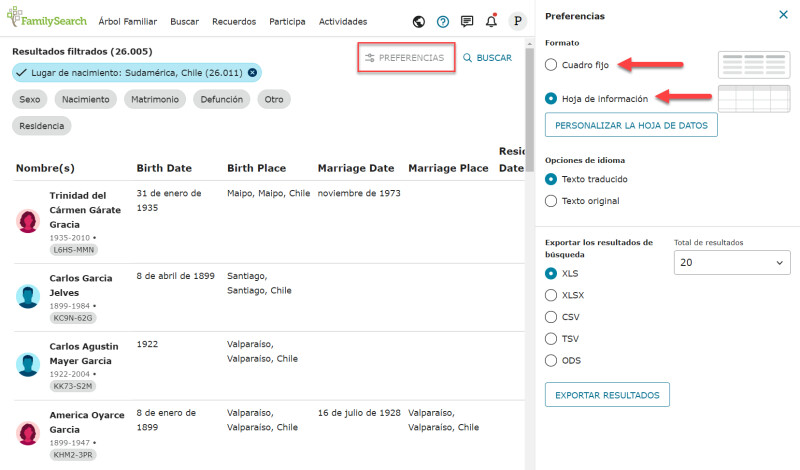
Task: Select CSV export format
Action: [551, 317]
